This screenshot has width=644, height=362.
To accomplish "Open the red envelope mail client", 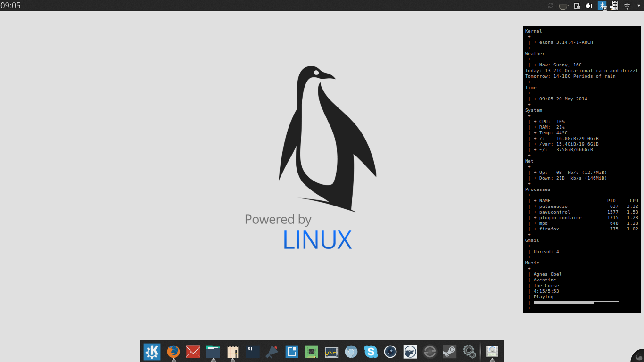I will coord(193,352).
